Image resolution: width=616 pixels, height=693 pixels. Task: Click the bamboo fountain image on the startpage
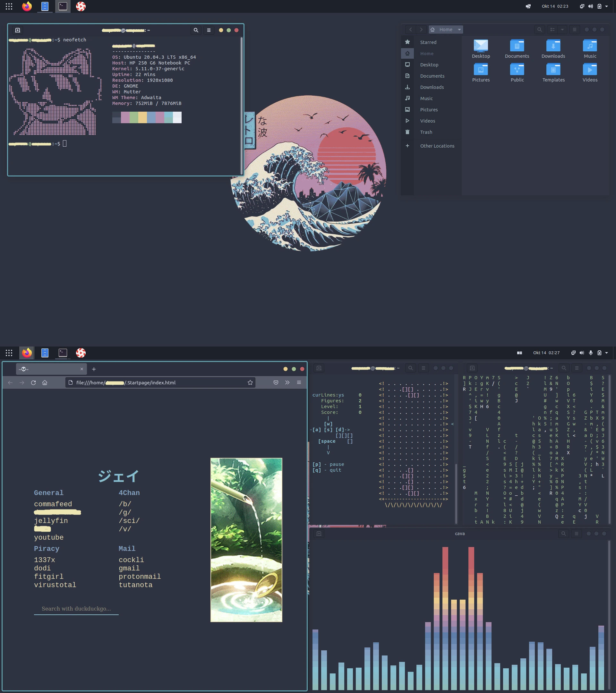246,540
